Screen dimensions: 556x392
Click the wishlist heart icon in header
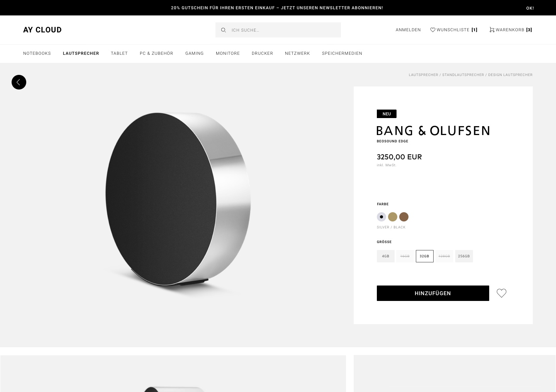(x=433, y=30)
